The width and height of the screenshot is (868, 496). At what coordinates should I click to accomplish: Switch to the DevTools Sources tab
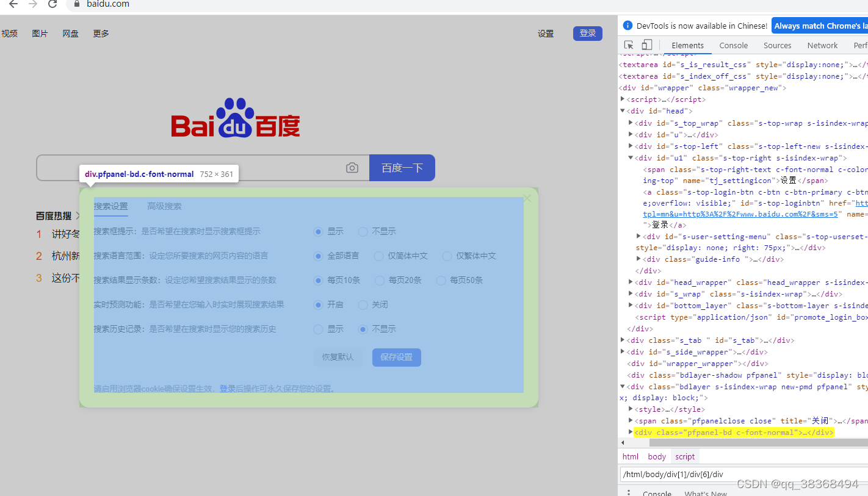pyautogui.click(x=777, y=45)
